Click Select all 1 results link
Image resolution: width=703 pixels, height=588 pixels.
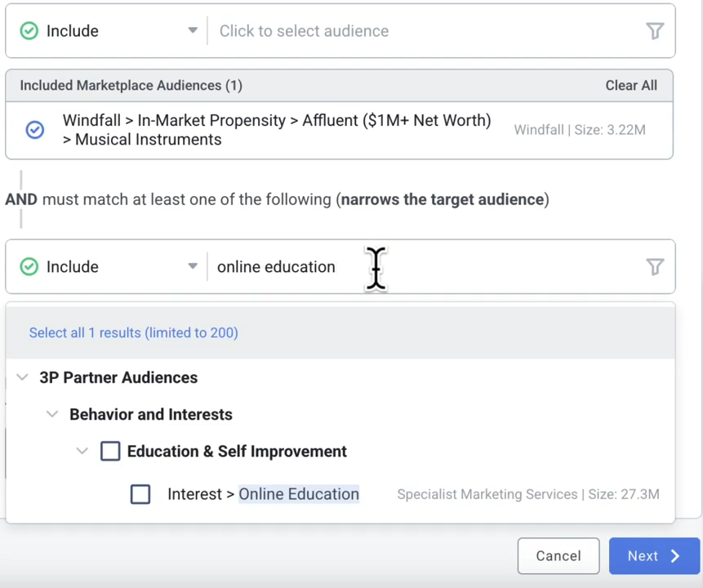[x=133, y=332]
